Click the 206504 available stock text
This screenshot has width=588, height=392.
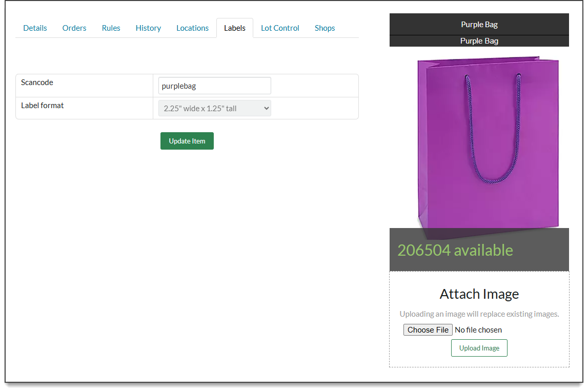(x=455, y=250)
